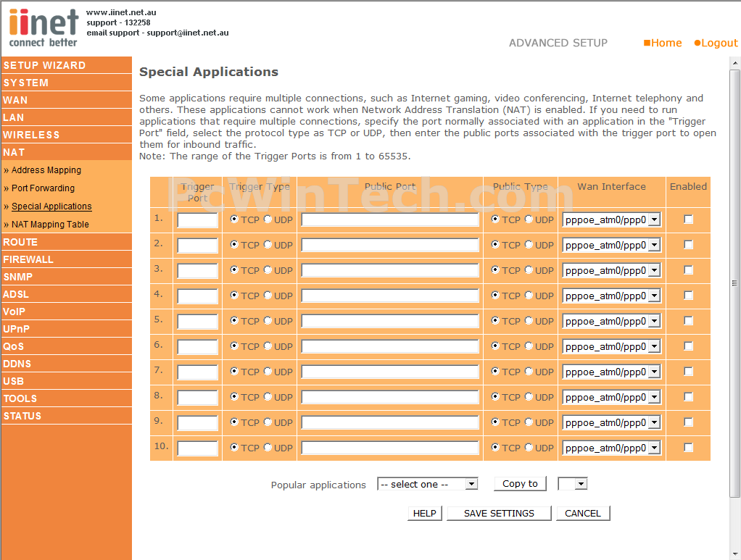
Task: Open the QoS menu
Action: pyautogui.click(x=66, y=347)
